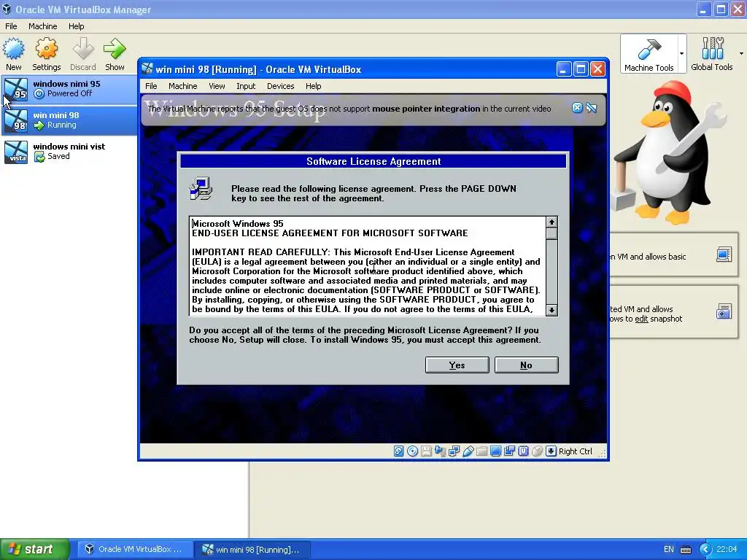Viewport: 747px width, 560px height.
Task: Expand hidden tray icons arrow
Action: click(x=705, y=550)
